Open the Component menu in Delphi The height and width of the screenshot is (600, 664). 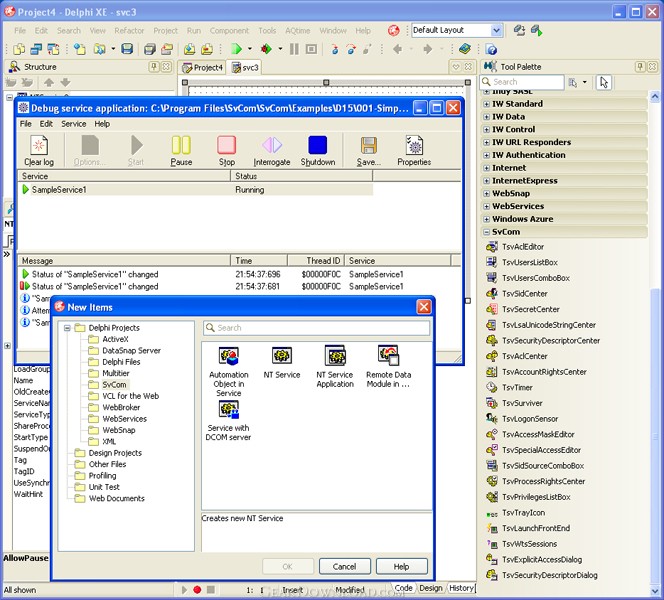click(229, 30)
